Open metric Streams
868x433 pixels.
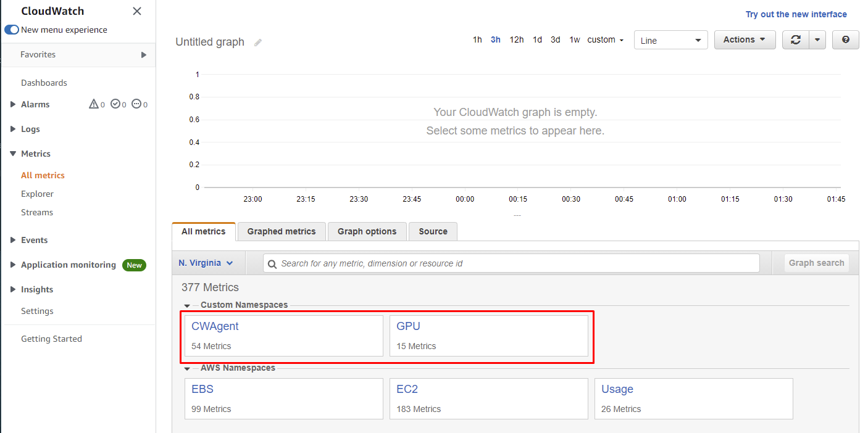click(x=37, y=212)
